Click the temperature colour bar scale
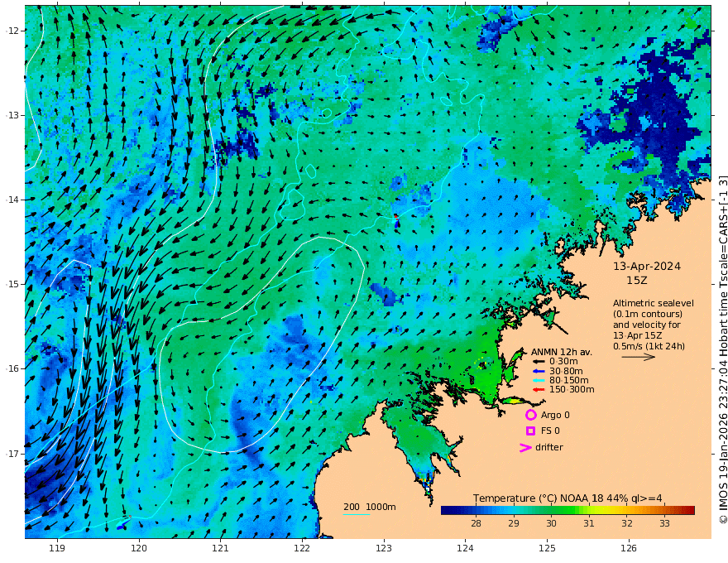 pyautogui.click(x=568, y=511)
